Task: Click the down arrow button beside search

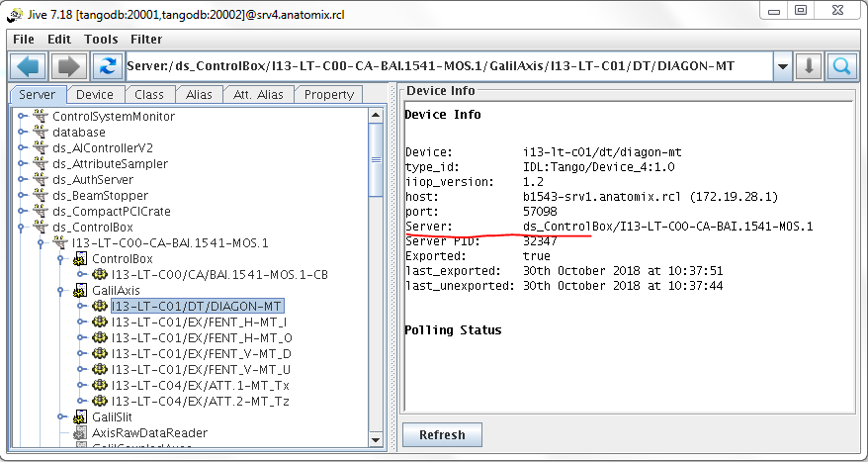Action: coord(809,67)
